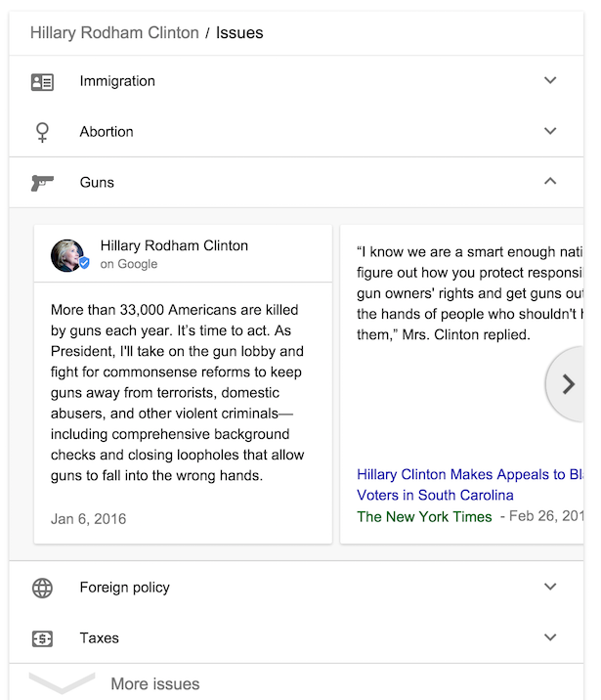This screenshot has width=601, height=700.
Task: Click the large chevron beside More issues
Action: (x=62, y=683)
